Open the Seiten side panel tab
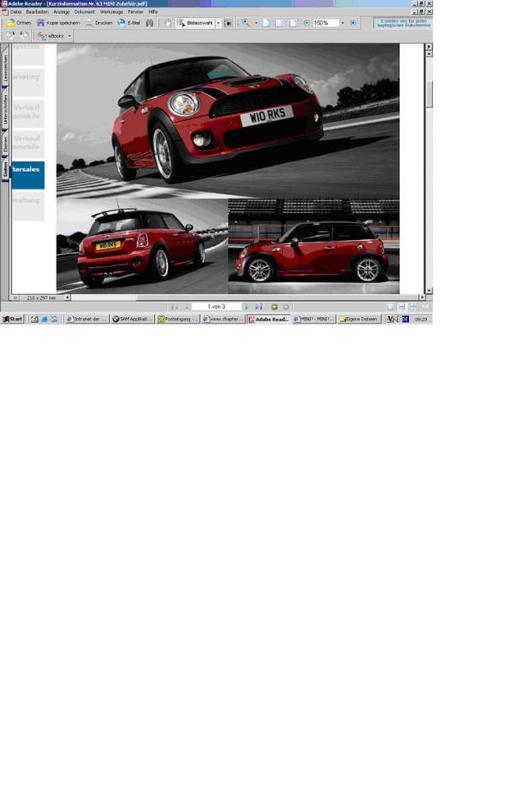This screenshot has width=532, height=798. [5, 169]
